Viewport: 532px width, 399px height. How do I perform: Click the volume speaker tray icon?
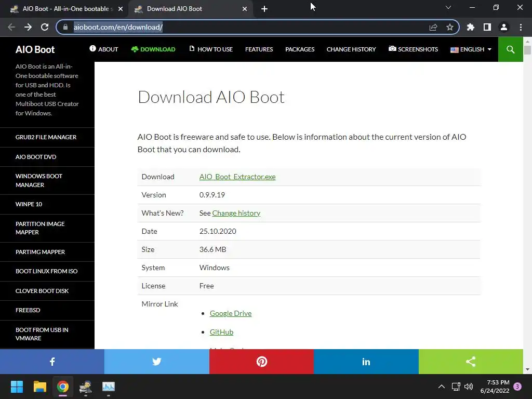tap(469, 387)
